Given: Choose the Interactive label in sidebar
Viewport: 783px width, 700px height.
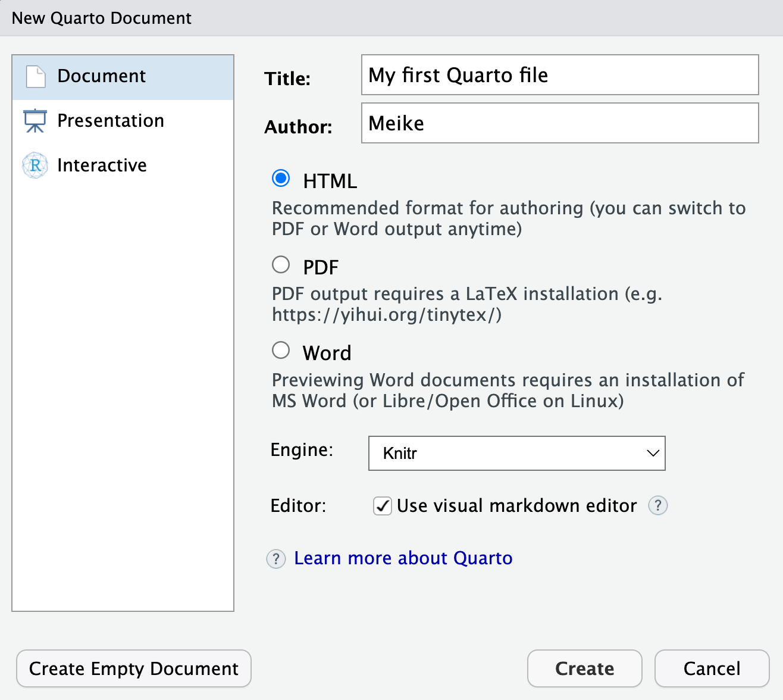Looking at the screenshot, I should (102, 165).
